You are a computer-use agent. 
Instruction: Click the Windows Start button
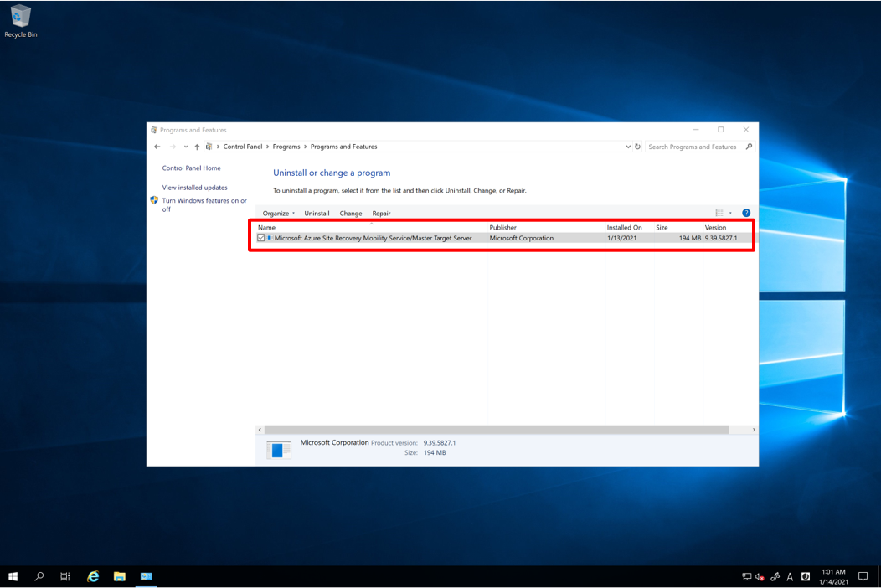13,576
